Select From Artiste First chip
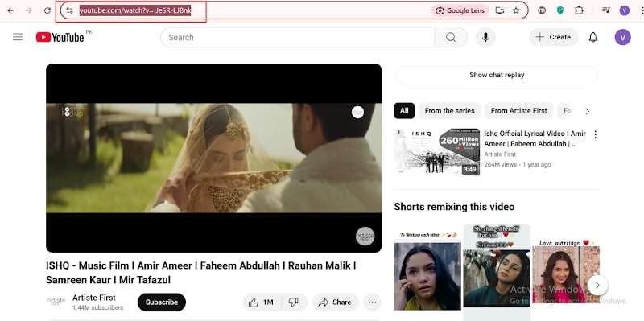Screen dimensions: 644x321 click(x=518, y=111)
